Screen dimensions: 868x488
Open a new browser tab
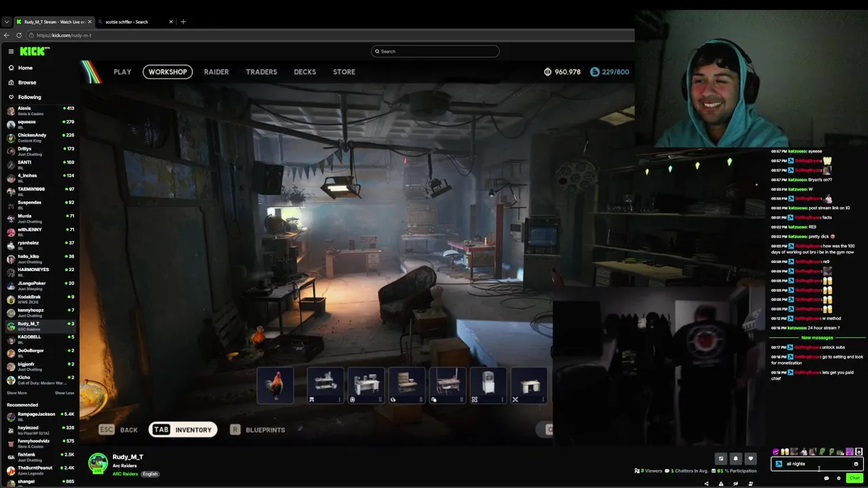click(183, 22)
